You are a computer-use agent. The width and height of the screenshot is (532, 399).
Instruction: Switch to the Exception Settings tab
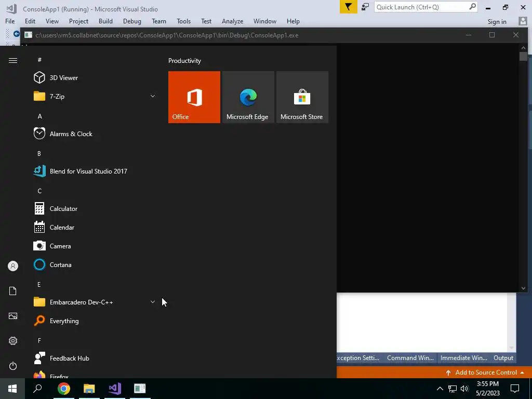pos(358,357)
